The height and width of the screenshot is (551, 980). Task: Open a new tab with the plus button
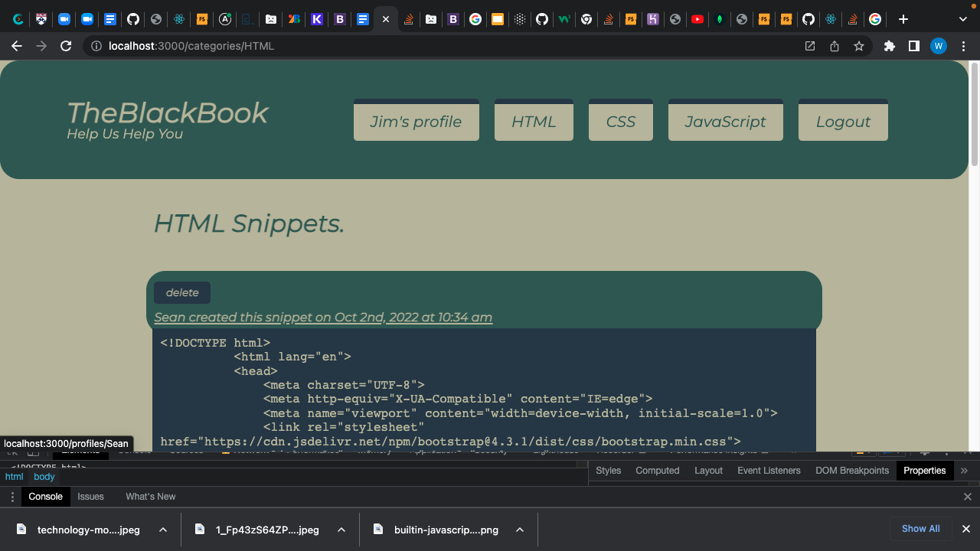[903, 19]
